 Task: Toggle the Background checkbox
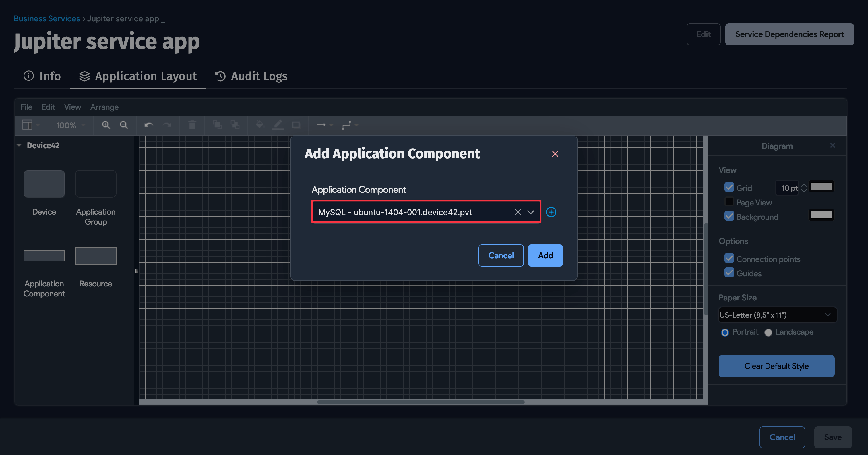[x=729, y=216]
